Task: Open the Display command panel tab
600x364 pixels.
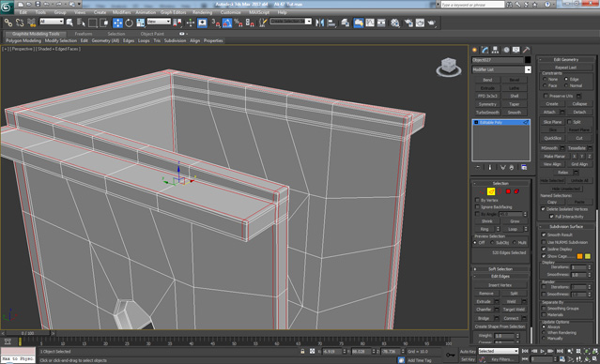Action: [x=516, y=50]
